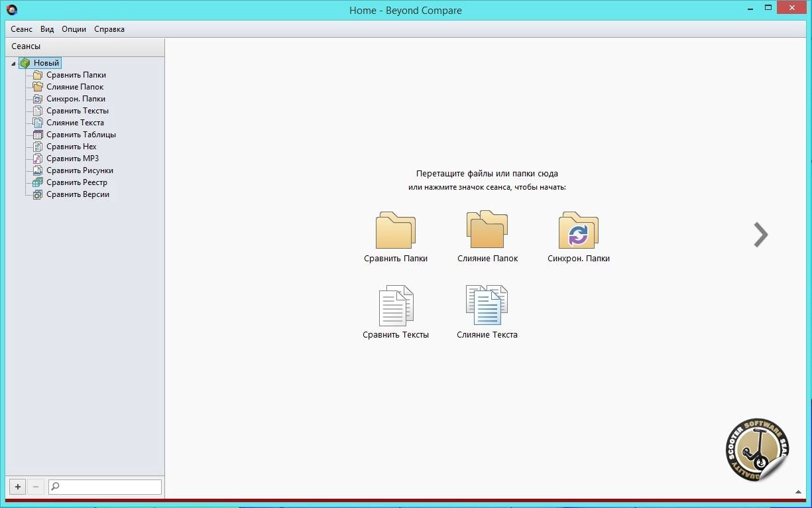Select Сравнить Версии in the sessions tree
The width and height of the screenshot is (812, 508).
78,194
